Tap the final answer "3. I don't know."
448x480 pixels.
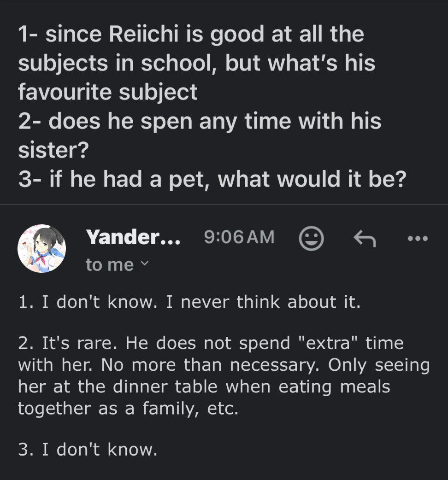[88, 450]
